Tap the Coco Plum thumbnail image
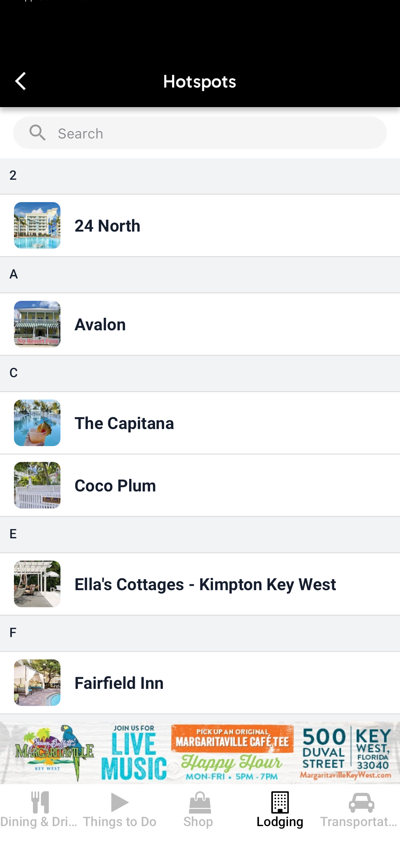 [37, 485]
